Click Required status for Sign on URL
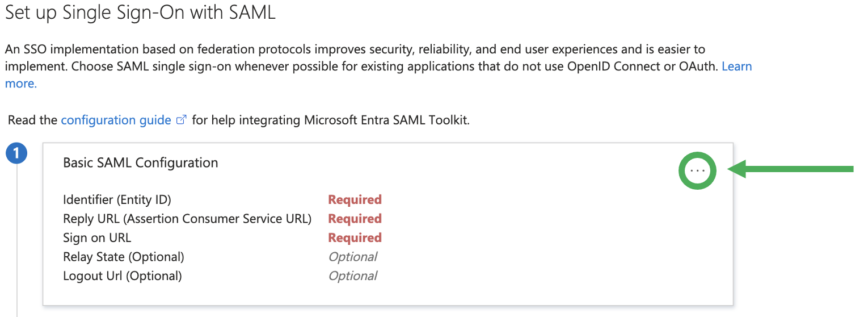The image size is (868, 317). click(x=355, y=237)
